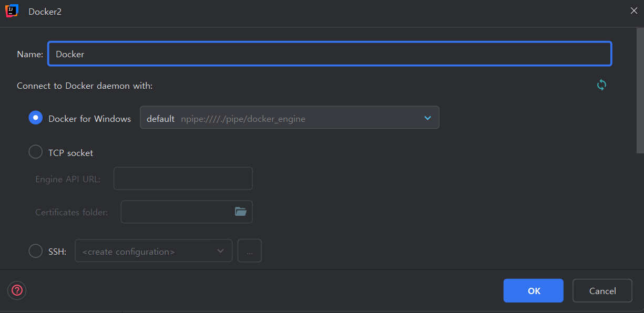The image size is (644, 313).
Task: Click the browse SSH configurations ellipsis button
Action: [x=249, y=251]
